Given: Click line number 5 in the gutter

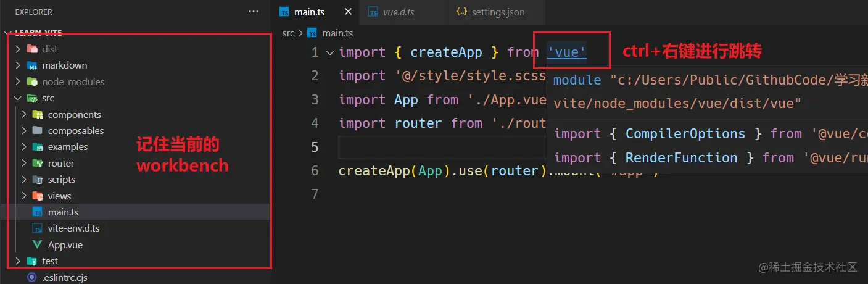Looking at the screenshot, I should pyautogui.click(x=315, y=147).
